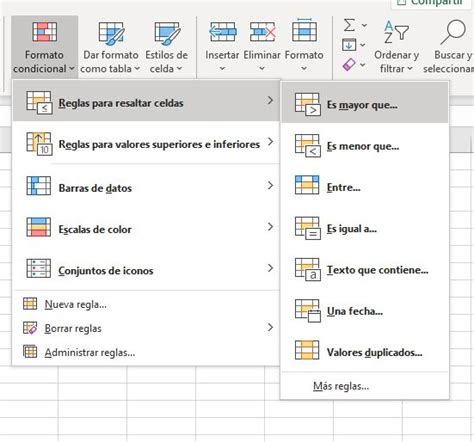This screenshot has width=474, height=442.
Task: Click Buscar y seleccionar magnifier
Action: (453, 32)
